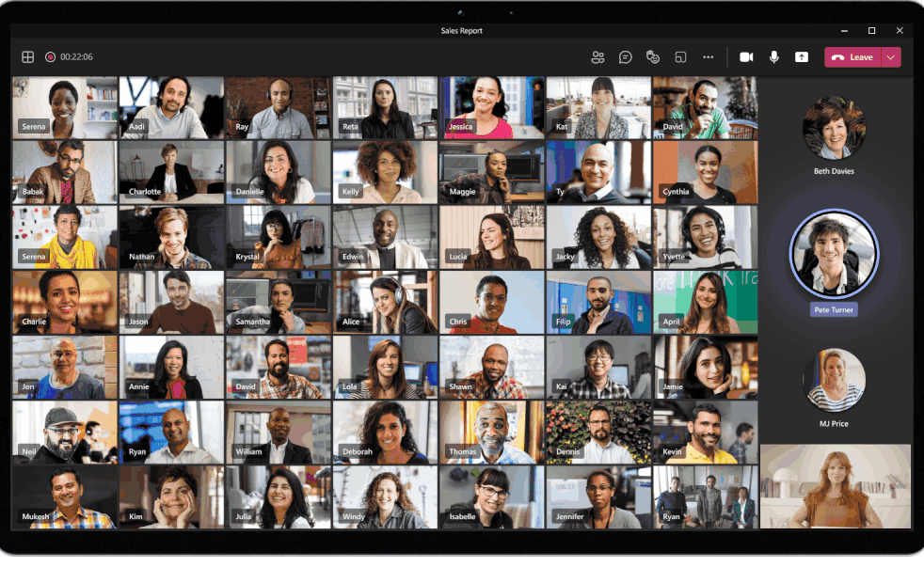This screenshot has height=567, width=924.
Task: Select Ty's video tile
Action: (598, 172)
